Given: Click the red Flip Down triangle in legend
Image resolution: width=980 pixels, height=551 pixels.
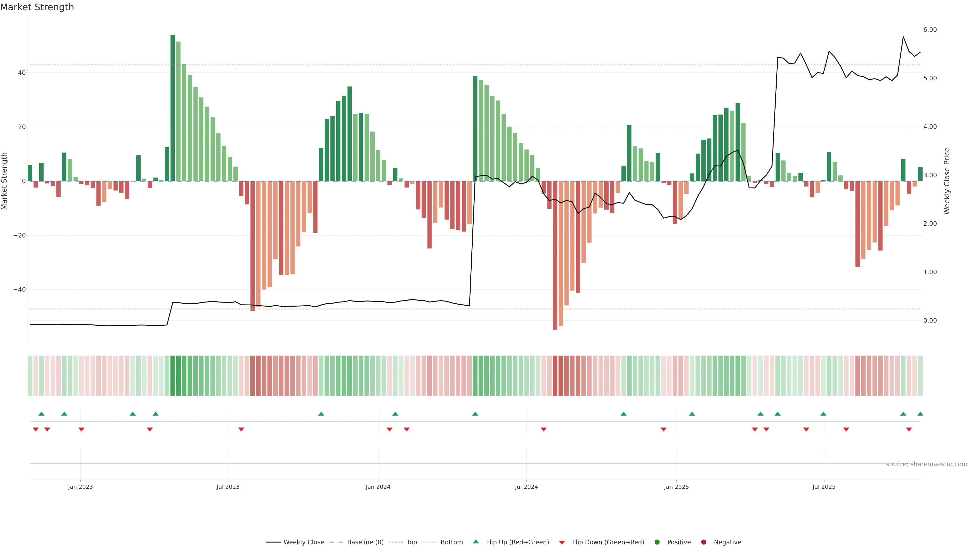Looking at the screenshot, I should pyautogui.click(x=561, y=543).
